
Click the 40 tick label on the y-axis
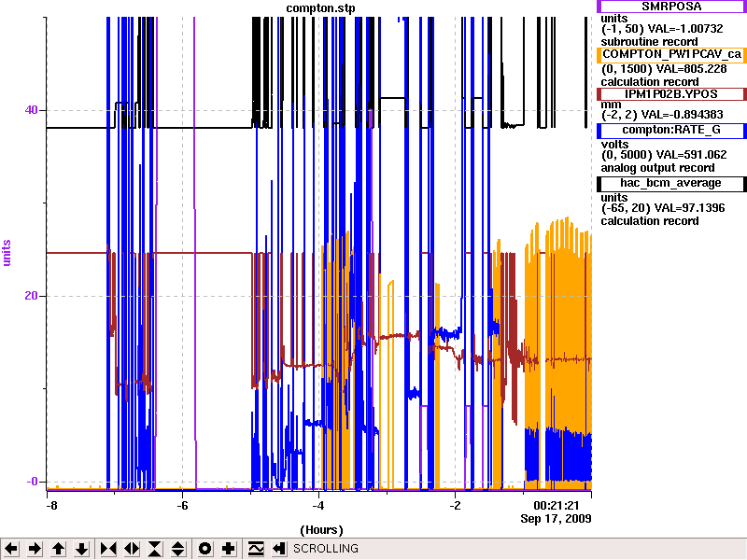click(x=31, y=110)
